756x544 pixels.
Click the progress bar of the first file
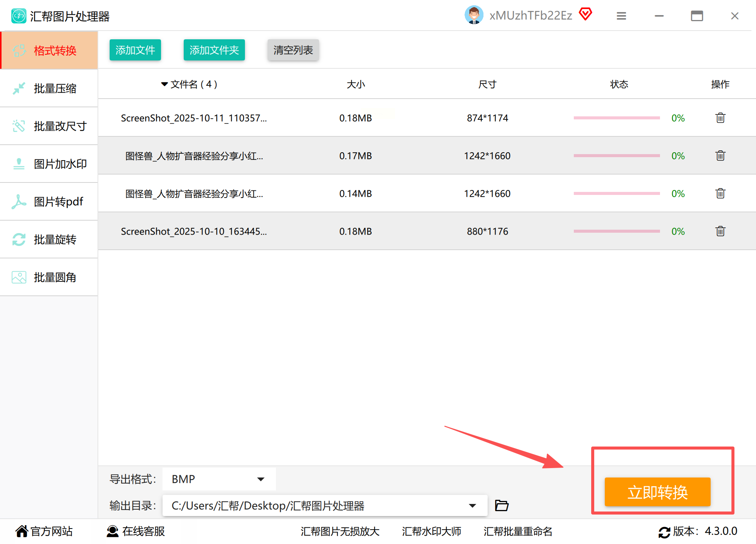[617, 118]
